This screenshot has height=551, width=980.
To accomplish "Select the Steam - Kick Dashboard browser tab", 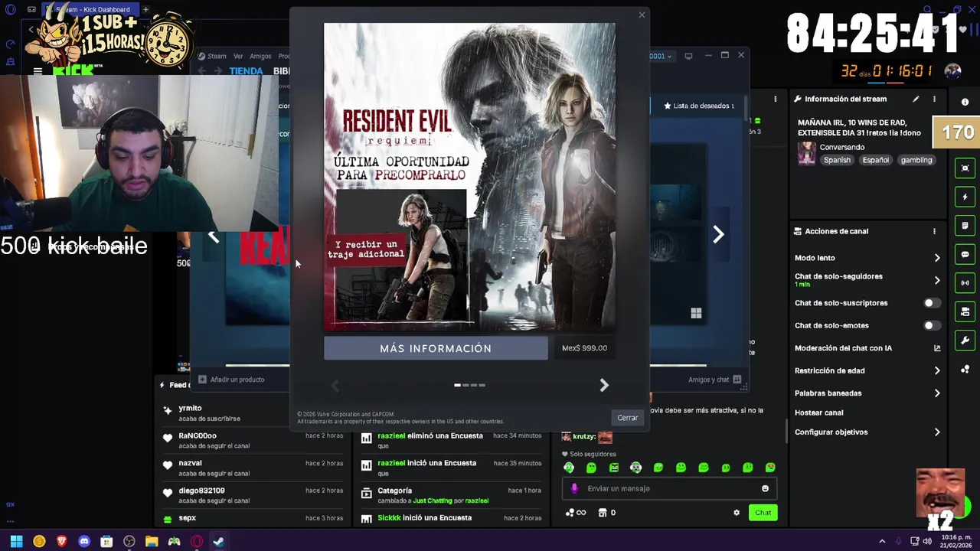I will coord(92,9).
